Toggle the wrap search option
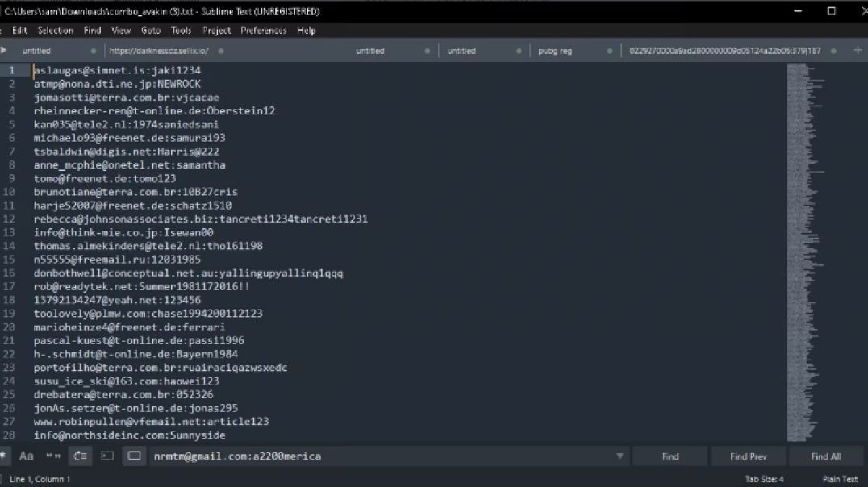The height and width of the screenshot is (487, 868). click(81, 456)
